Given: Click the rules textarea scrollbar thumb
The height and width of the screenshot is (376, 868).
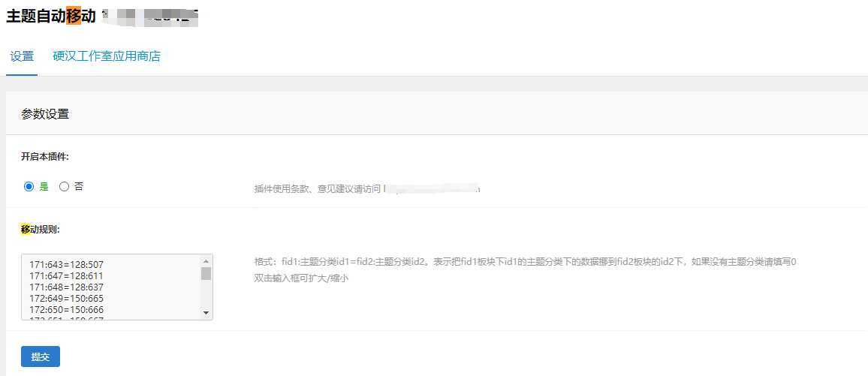Looking at the screenshot, I should click(x=206, y=273).
